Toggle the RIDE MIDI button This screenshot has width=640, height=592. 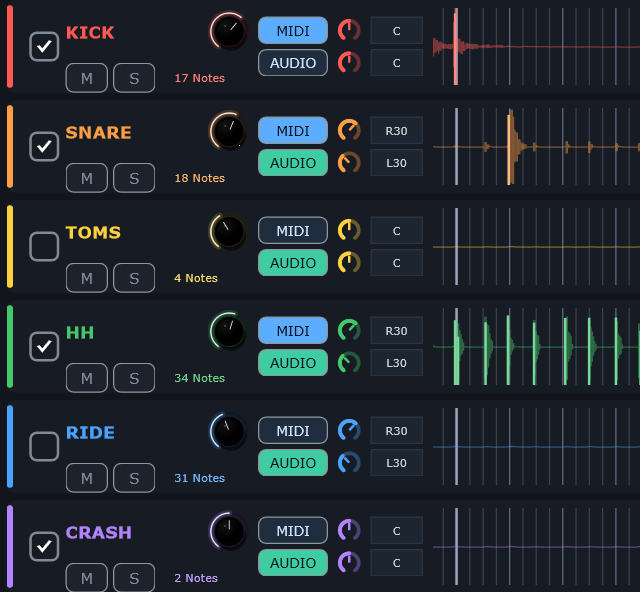(x=293, y=431)
